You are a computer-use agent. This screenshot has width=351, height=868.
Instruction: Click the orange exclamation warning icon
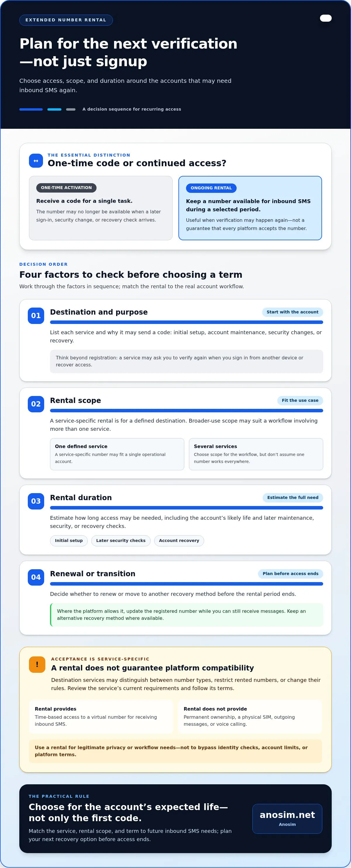(37, 665)
